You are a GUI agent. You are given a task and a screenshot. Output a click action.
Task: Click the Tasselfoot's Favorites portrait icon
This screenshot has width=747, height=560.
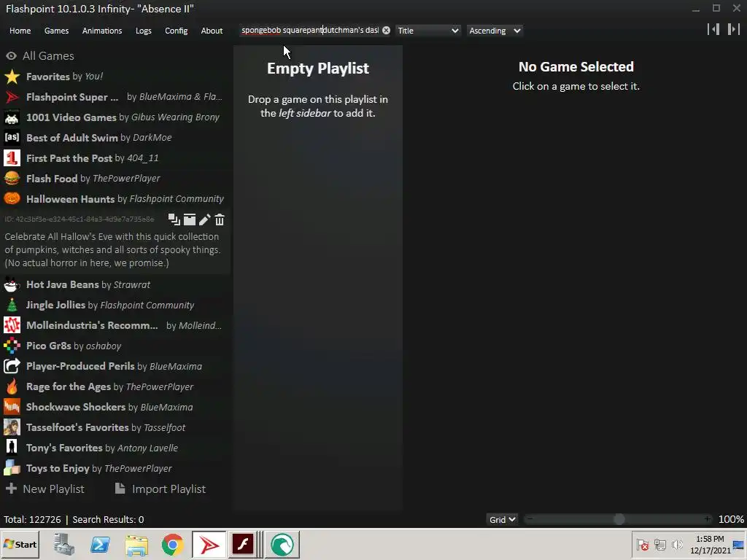coord(12,427)
